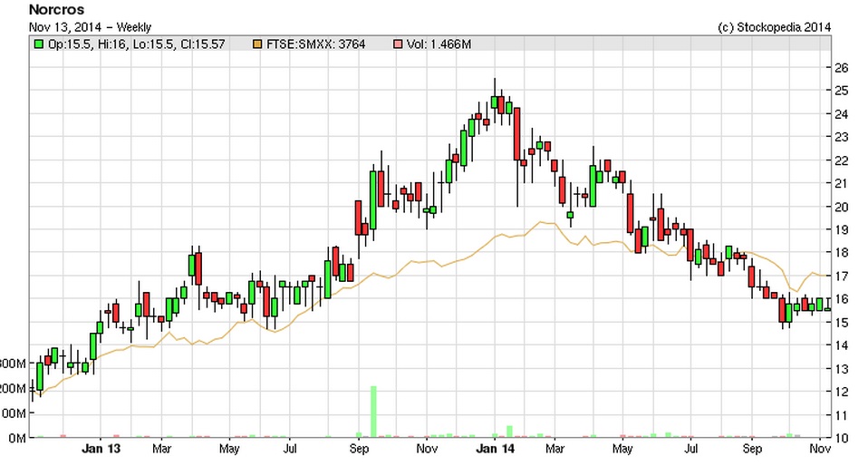
Task: Click the 'Sep' label nearest the chart's right end
Action: coord(752,450)
